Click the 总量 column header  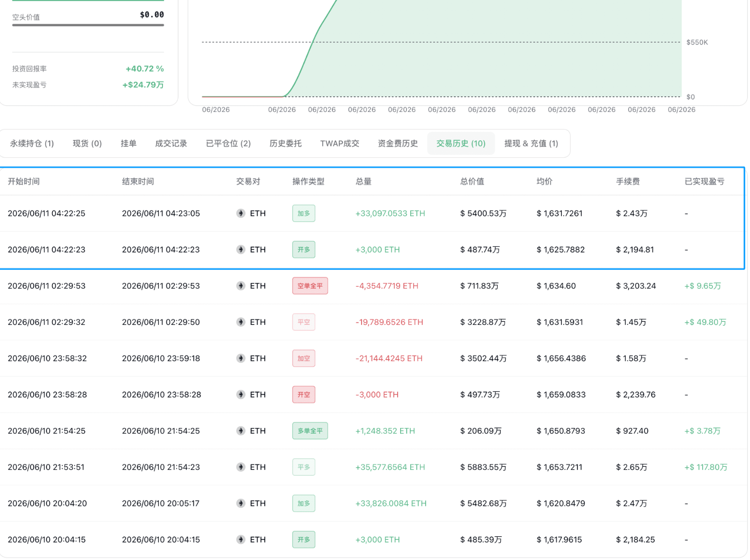[363, 181]
